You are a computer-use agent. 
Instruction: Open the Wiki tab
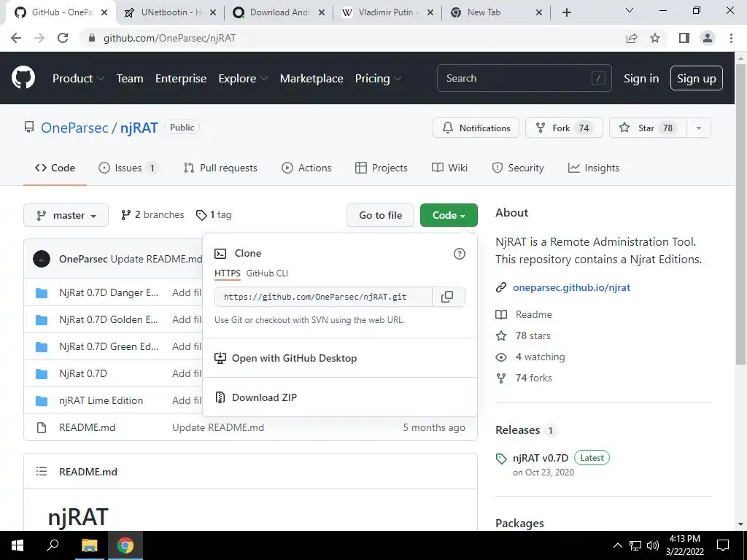(x=449, y=168)
